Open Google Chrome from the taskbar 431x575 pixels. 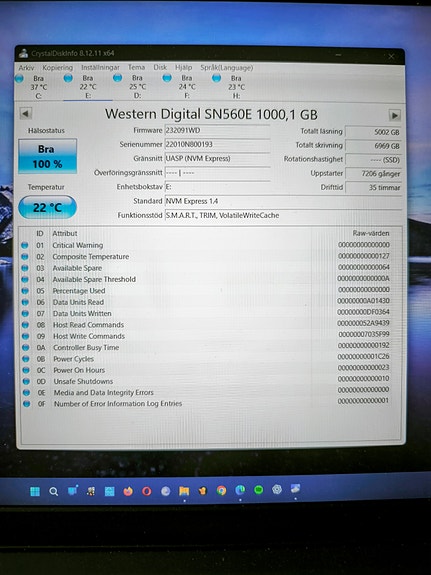221,490
